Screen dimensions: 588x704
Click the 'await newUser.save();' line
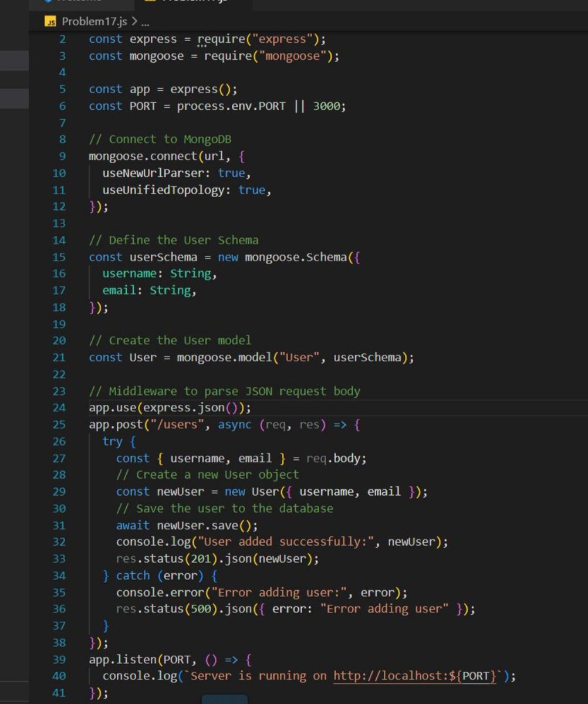pos(187,525)
